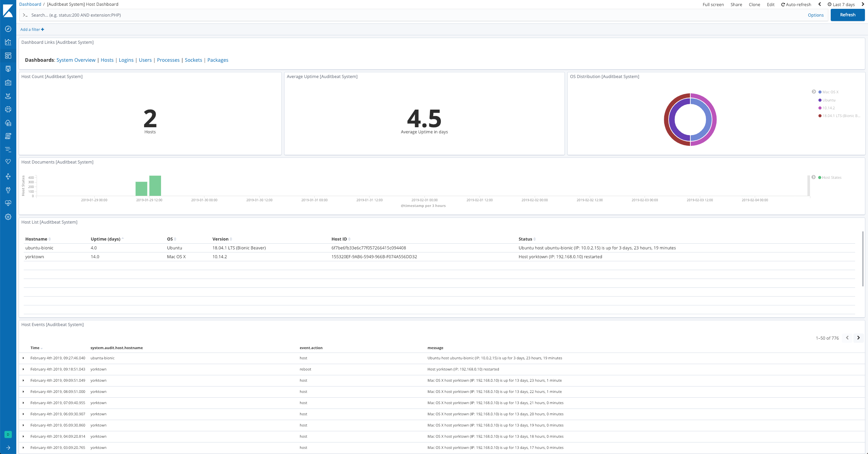
Task: Expand the first row in Host Events table
Action: tap(23, 358)
